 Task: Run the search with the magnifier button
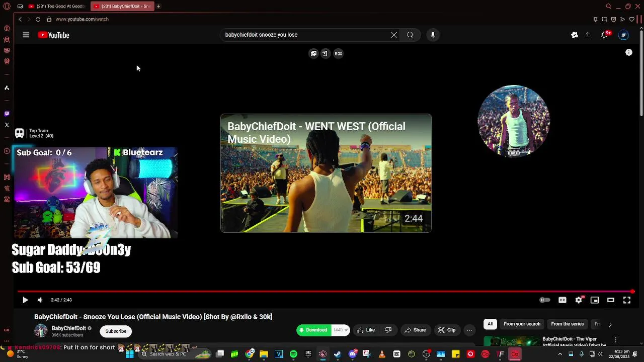(x=410, y=35)
